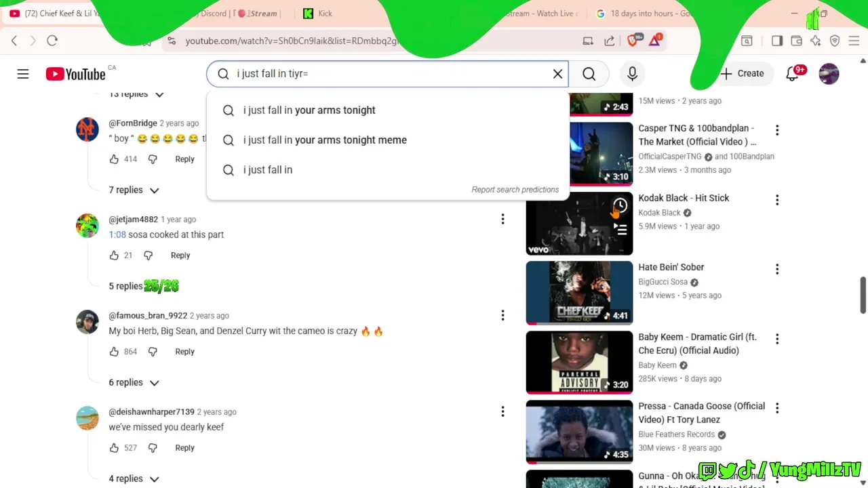This screenshot has height=488, width=868.
Task: Dislike the @jetjam4882 comment
Action: [x=148, y=256]
